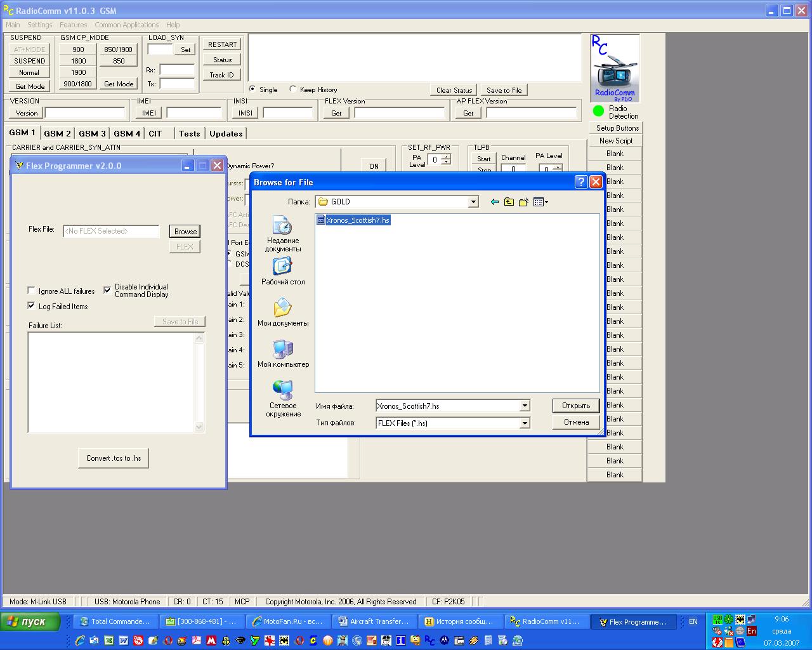
Task: Click the IMEI button
Action: (148, 113)
